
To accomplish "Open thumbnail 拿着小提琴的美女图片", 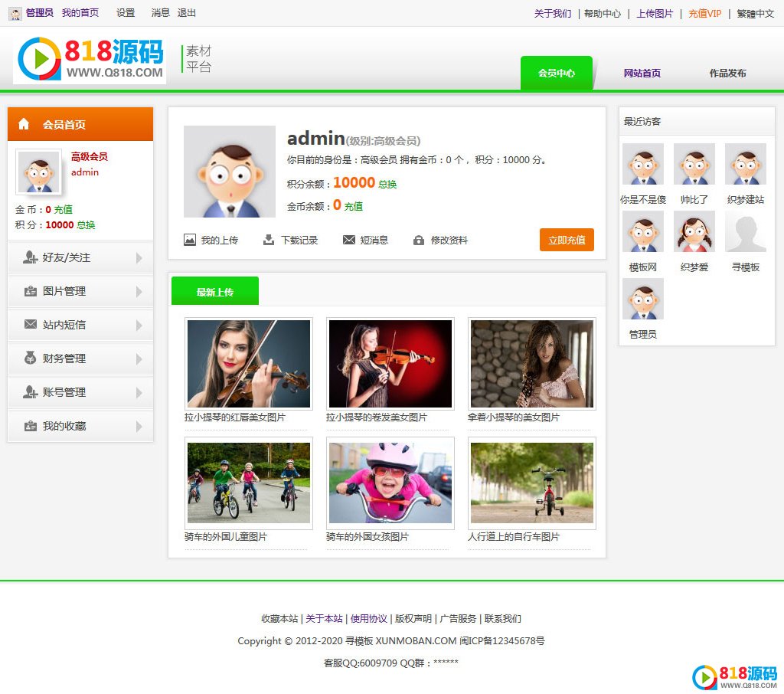I will pos(532,364).
